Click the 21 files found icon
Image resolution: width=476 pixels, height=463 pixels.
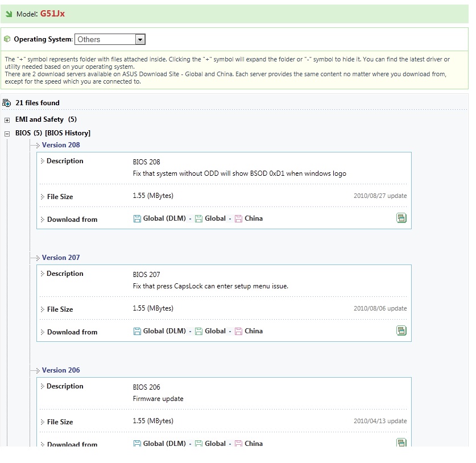coord(7,103)
